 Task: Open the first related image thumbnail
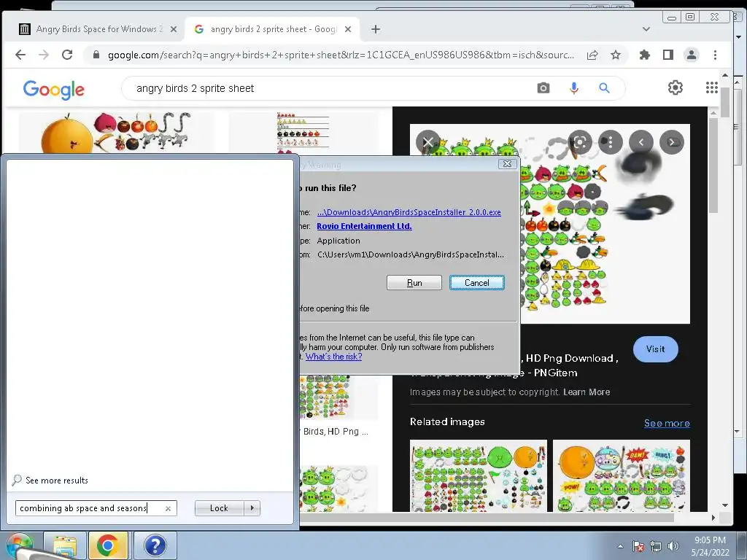(x=479, y=475)
